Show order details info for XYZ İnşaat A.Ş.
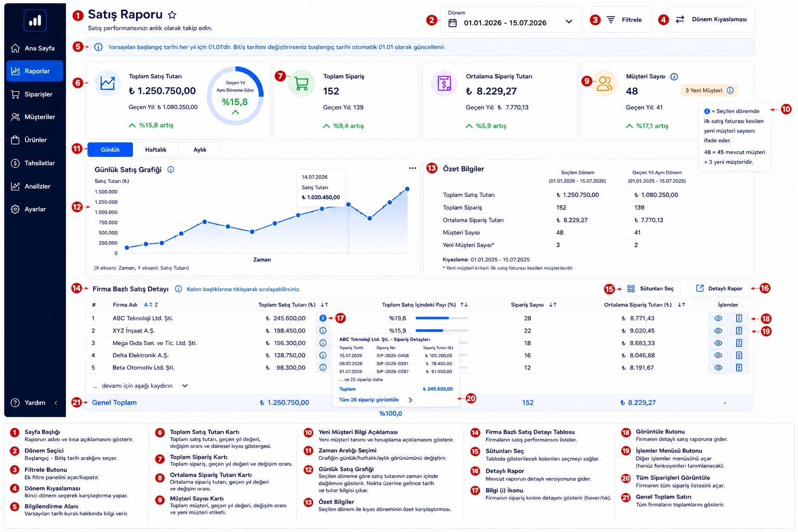 323,330
